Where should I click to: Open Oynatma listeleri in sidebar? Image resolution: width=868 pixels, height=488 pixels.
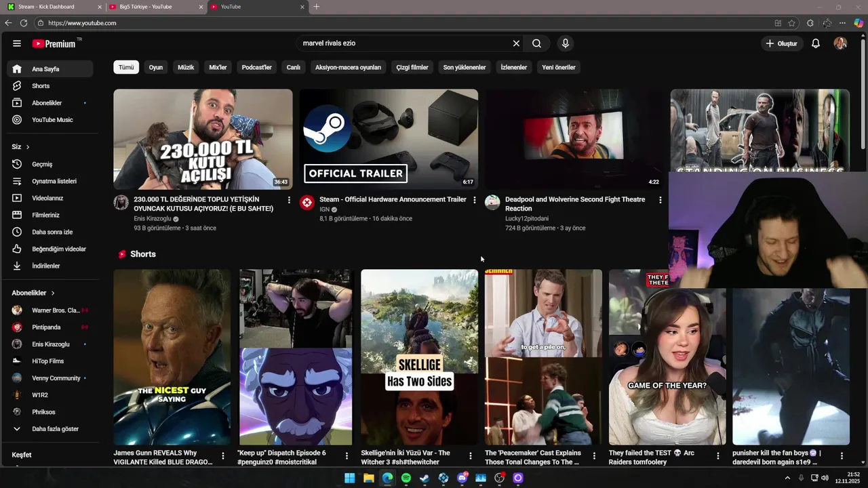click(x=50, y=181)
